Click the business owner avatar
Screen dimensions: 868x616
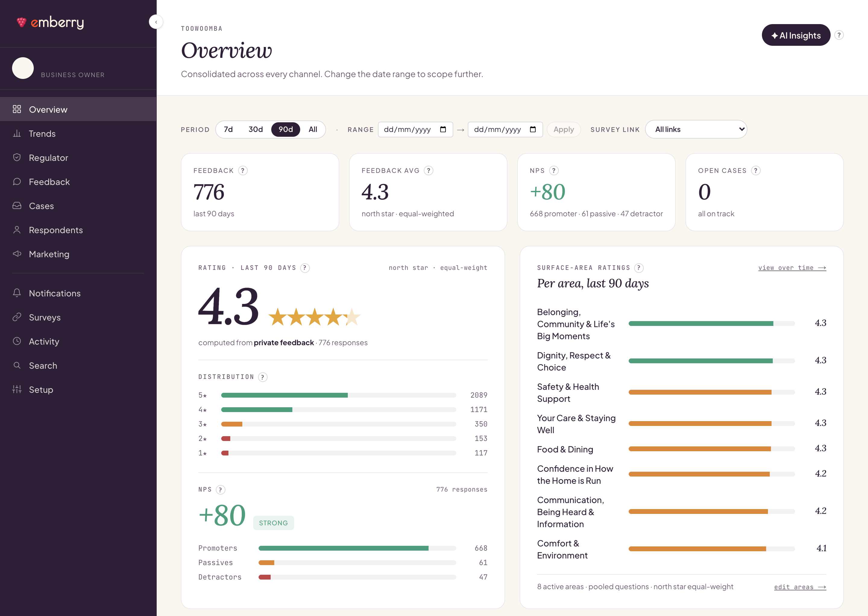click(23, 68)
